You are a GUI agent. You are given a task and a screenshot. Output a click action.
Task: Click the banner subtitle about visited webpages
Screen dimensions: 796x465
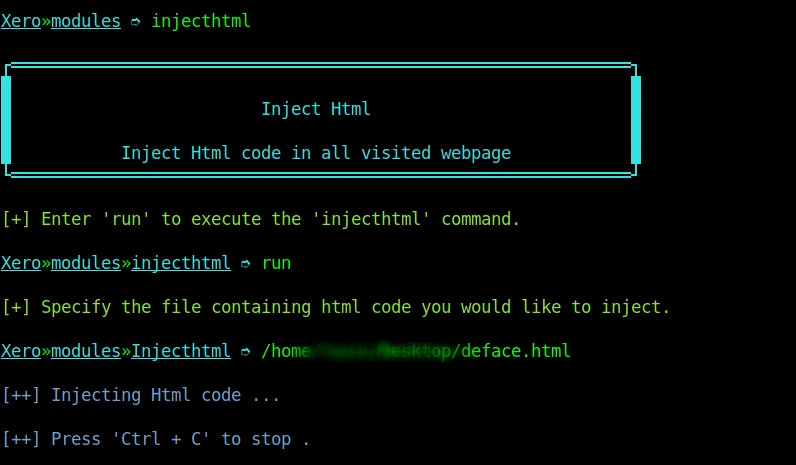pos(316,153)
